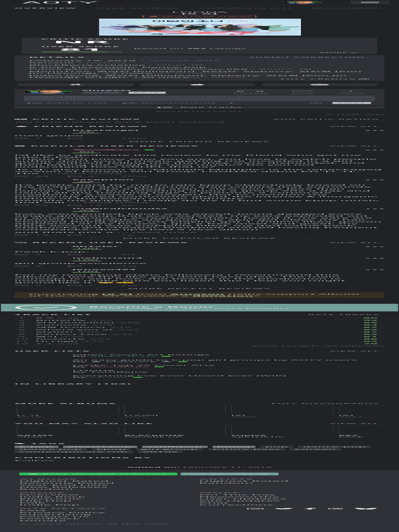The height and width of the screenshot is (532, 399).
Task: Expand More Friend Reviews
Action: click(199, 141)
